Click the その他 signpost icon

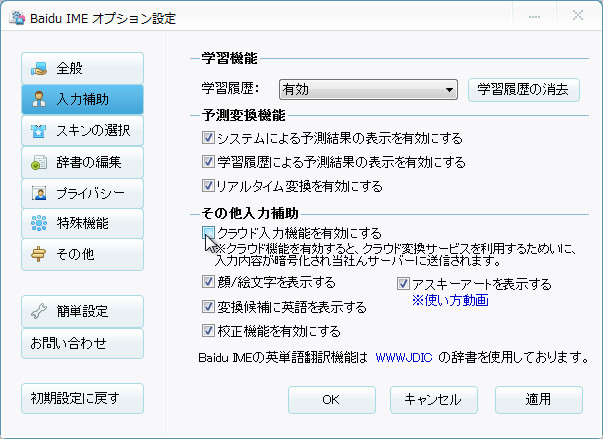tap(38, 254)
